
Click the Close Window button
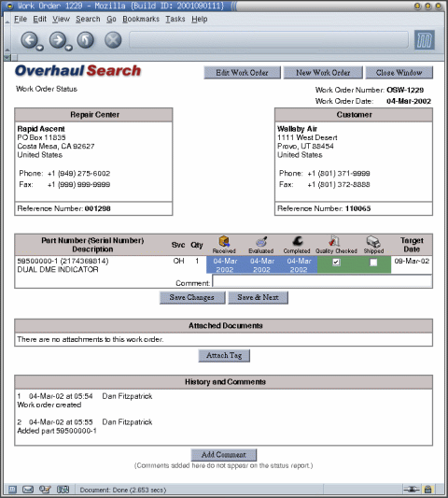pos(399,73)
